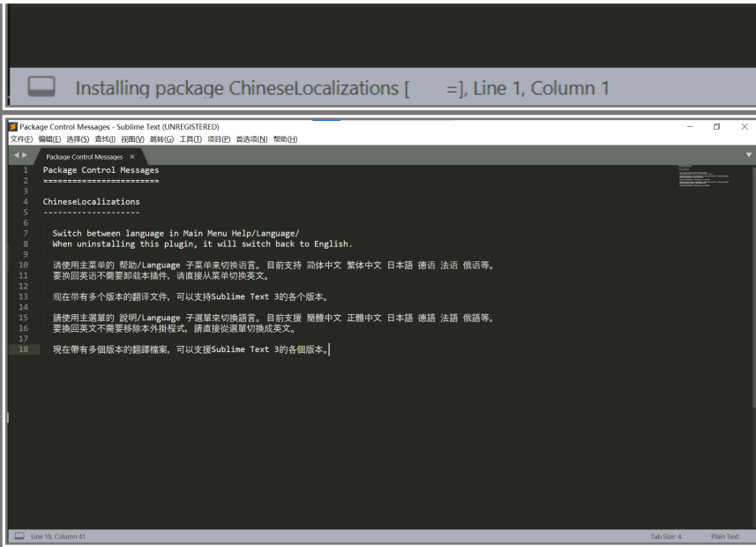756x547 pixels.
Task: Change Tab Size: 4 in status bar
Action: [666, 536]
